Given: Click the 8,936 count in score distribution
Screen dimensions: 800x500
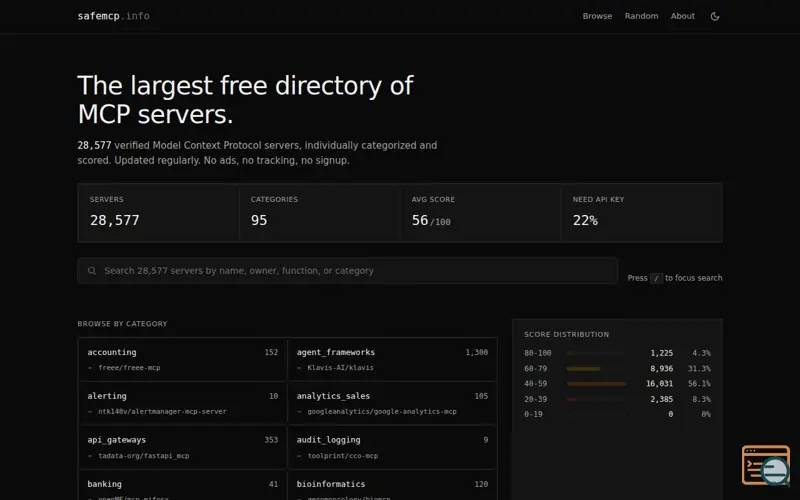Looking at the screenshot, I should tap(661, 368).
